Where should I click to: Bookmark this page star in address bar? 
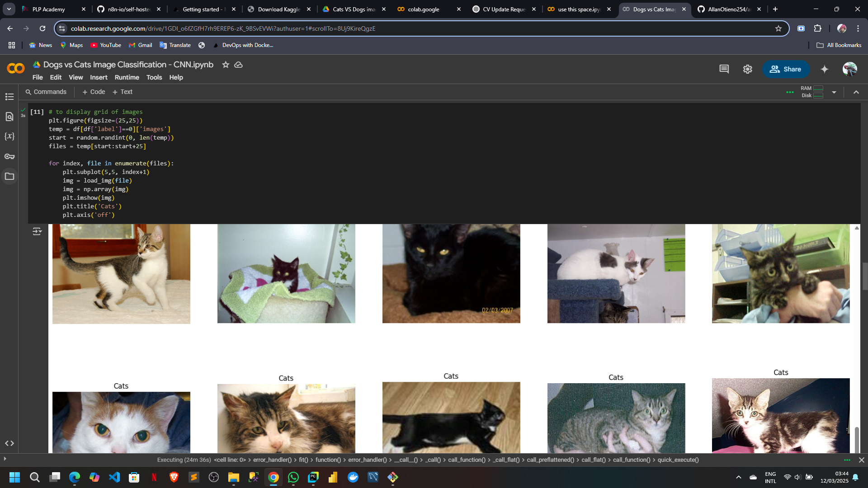point(778,28)
